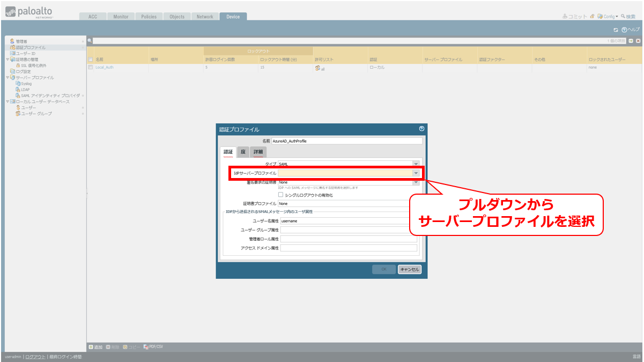This screenshot has width=644, height=362.
Task: Switch to the 詳細 tab in dialog
Action: [258, 152]
